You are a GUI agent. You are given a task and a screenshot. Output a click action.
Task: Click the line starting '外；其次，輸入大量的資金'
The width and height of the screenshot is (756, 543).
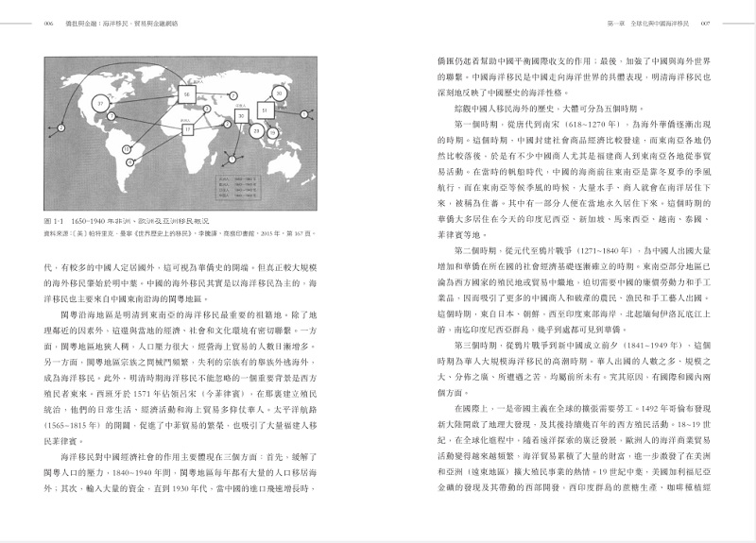coord(180,489)
